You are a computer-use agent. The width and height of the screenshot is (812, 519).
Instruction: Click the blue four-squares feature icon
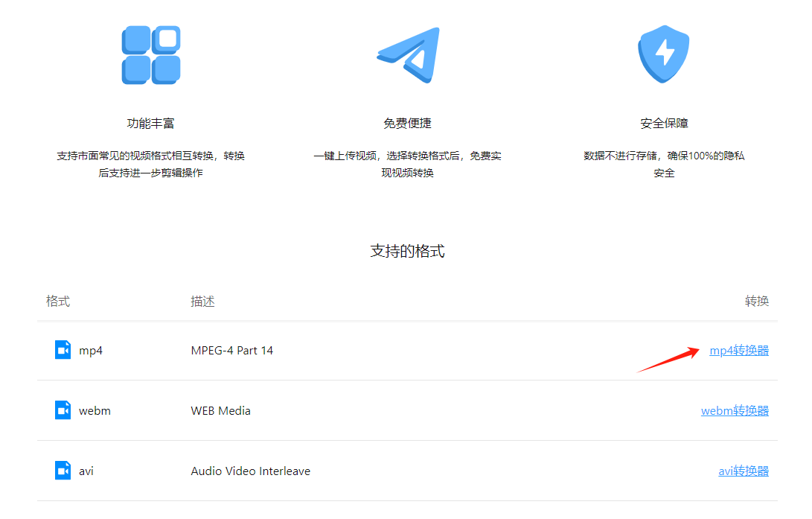point(150,55)
